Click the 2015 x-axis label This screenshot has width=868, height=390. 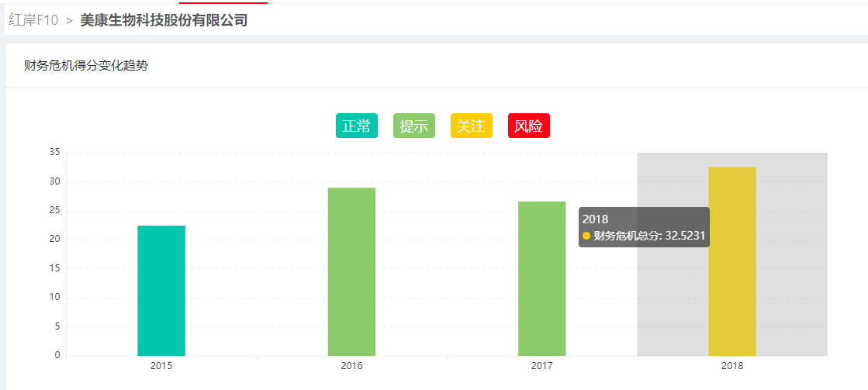point(161,366)
